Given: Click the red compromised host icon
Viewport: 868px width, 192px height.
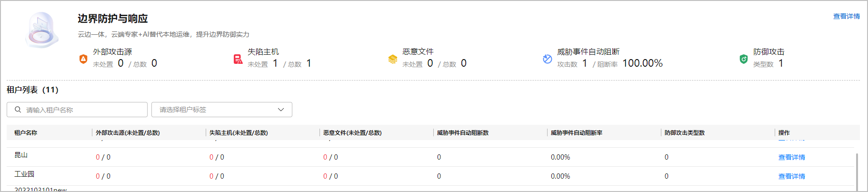Looking at the screenshot, I should point(238,59).
